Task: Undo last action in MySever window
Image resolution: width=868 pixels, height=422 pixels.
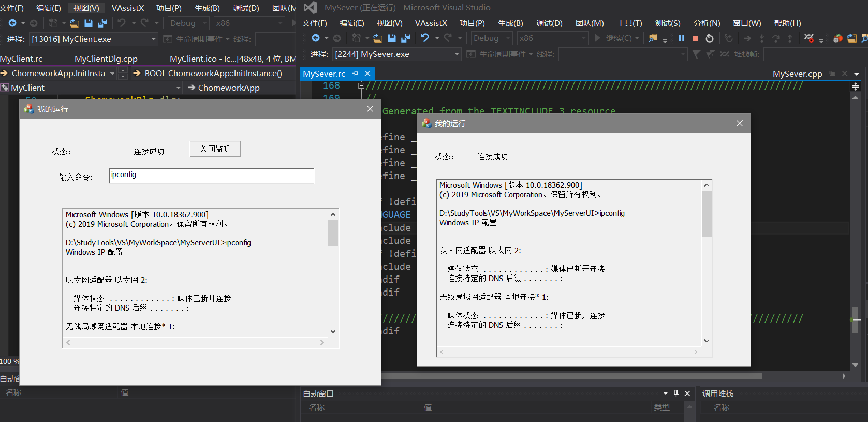Action: tap(425, 38)
